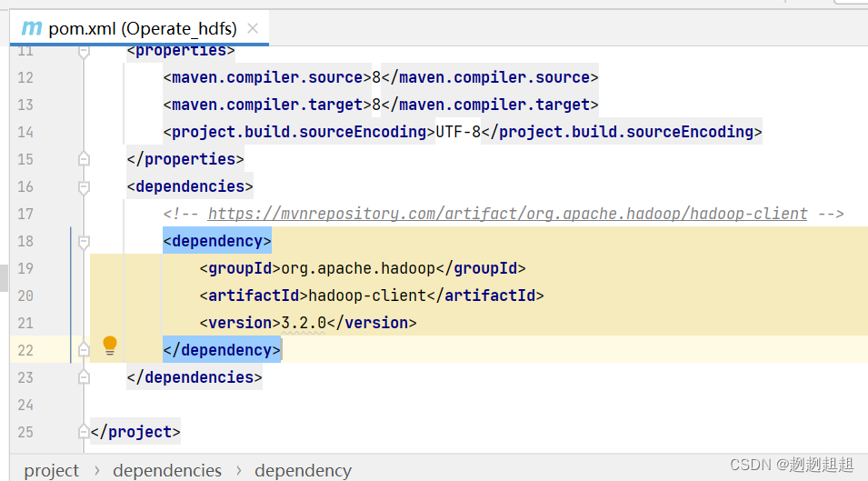
Task: Toggle fold marker at closing dependency line 22
Action: pos(84,350)
